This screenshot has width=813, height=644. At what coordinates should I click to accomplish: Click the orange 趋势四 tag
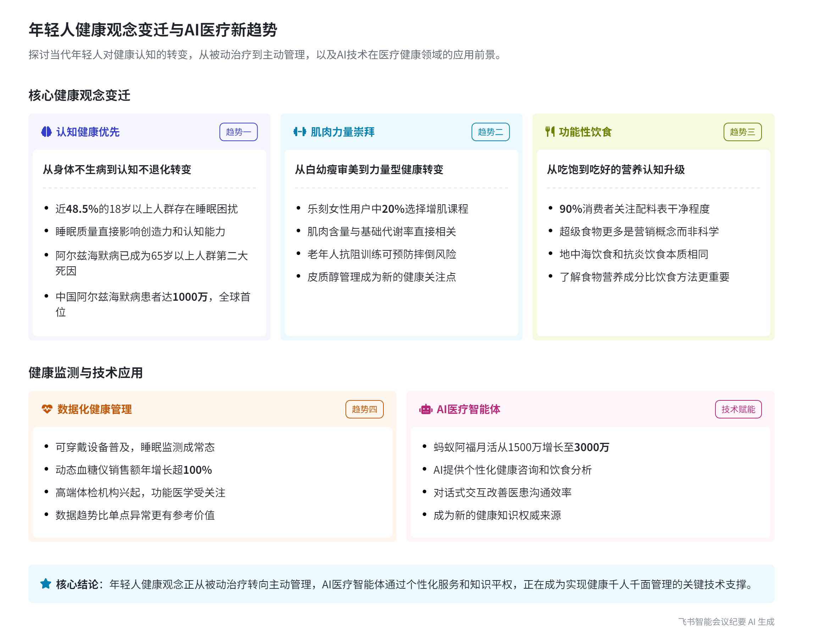364,410
